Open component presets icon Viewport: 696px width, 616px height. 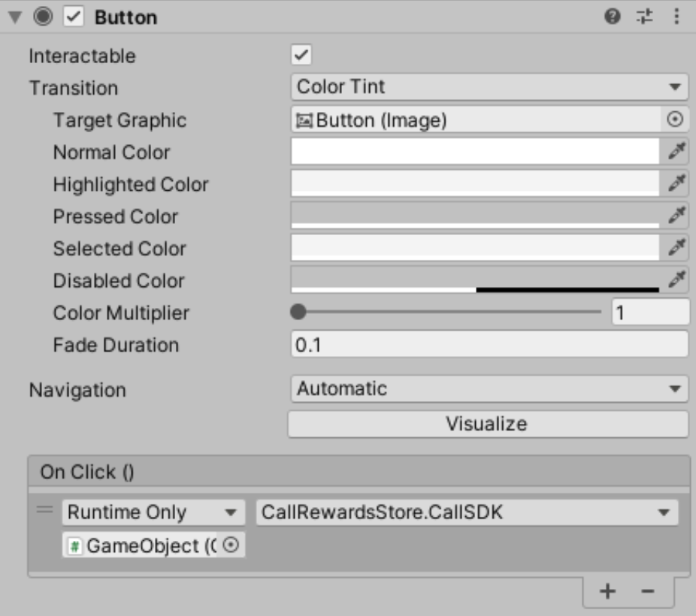tap(644, 17)
